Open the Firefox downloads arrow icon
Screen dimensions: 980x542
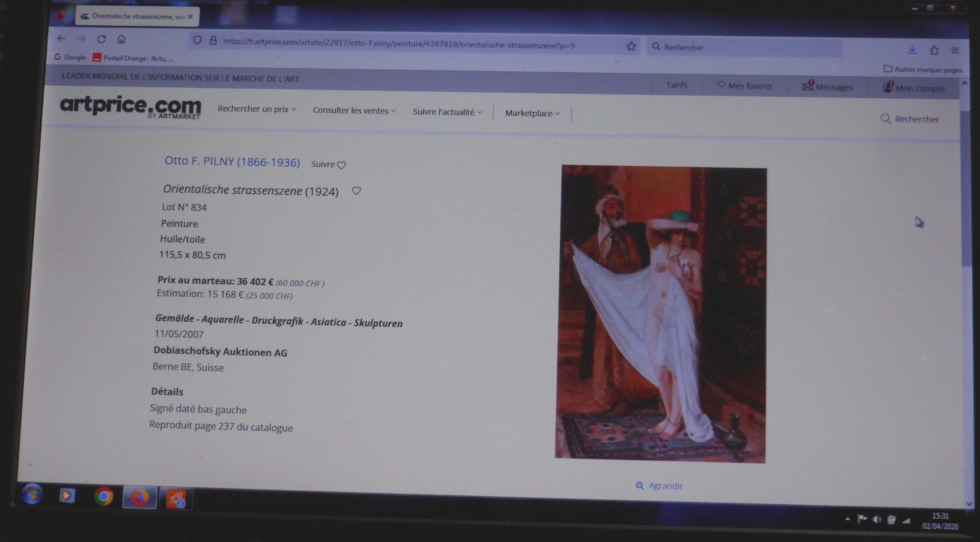click(912, 50)
